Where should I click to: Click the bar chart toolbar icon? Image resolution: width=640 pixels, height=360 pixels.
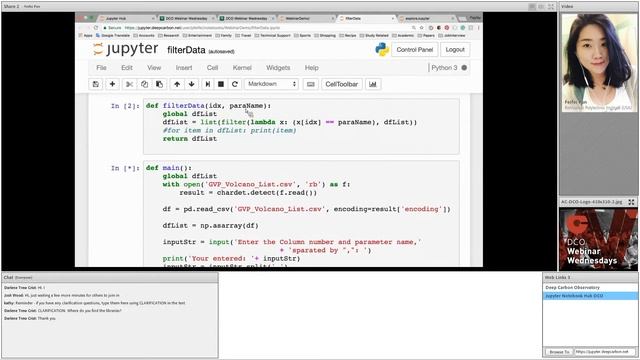(x=373, y=84)
